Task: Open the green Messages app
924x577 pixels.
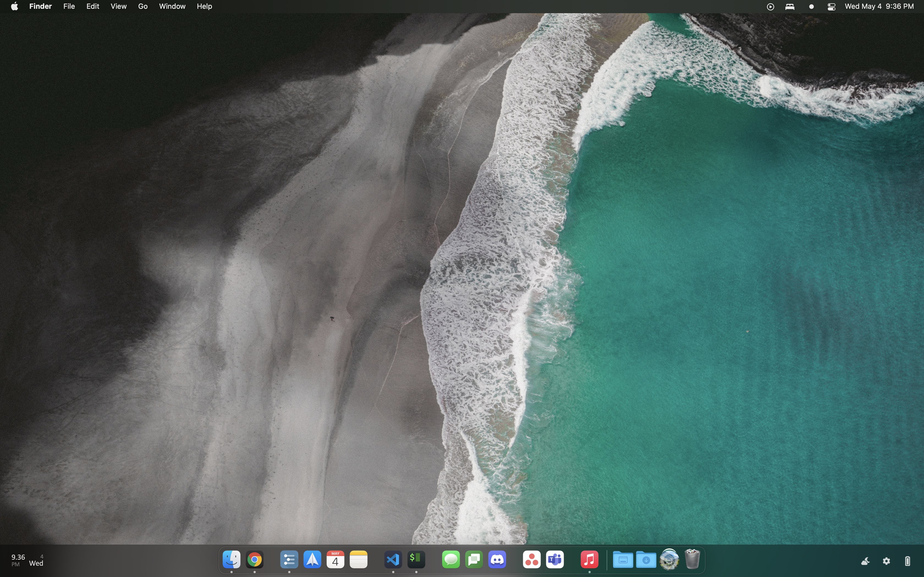Action: [451, 560]
